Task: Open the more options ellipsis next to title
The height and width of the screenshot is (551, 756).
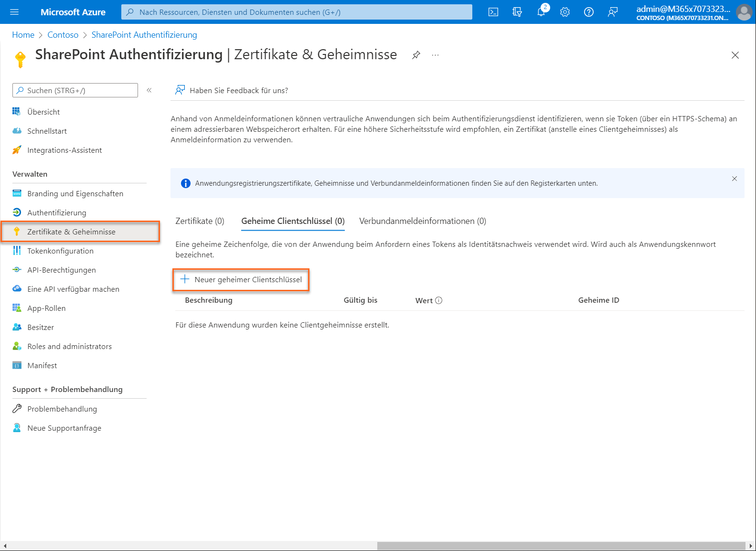Action: [x=435, y=55]
